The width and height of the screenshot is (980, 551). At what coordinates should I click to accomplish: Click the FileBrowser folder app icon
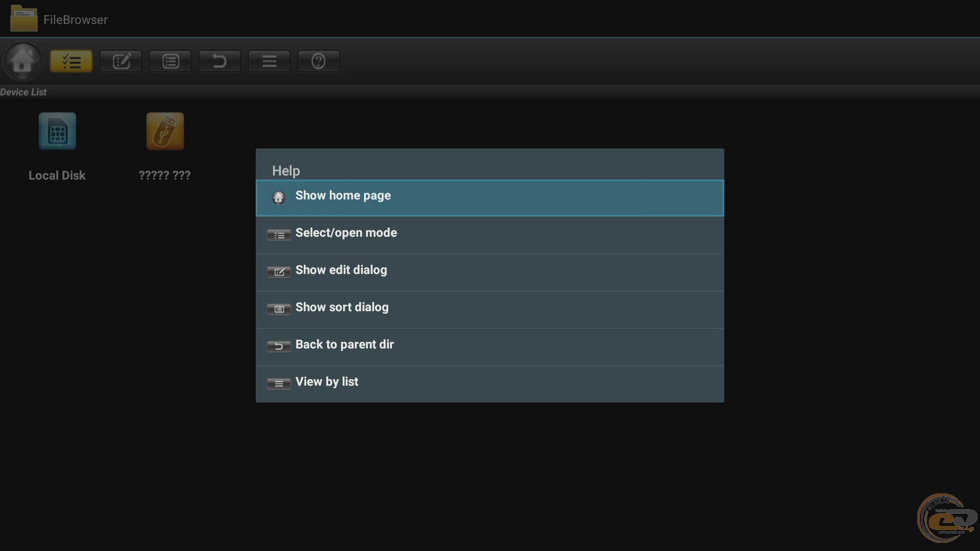pyautogui.click(x=23, y=19)
